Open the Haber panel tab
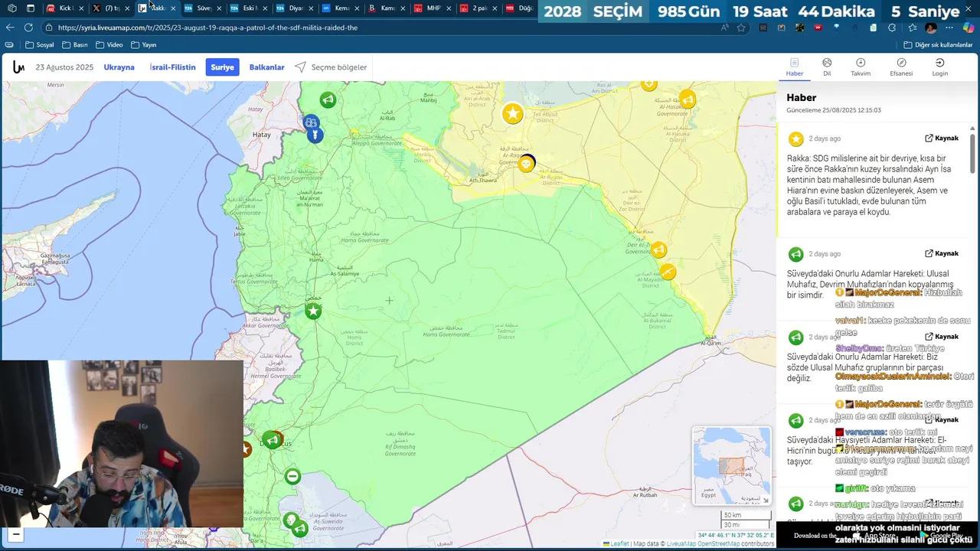 point(795,67)
